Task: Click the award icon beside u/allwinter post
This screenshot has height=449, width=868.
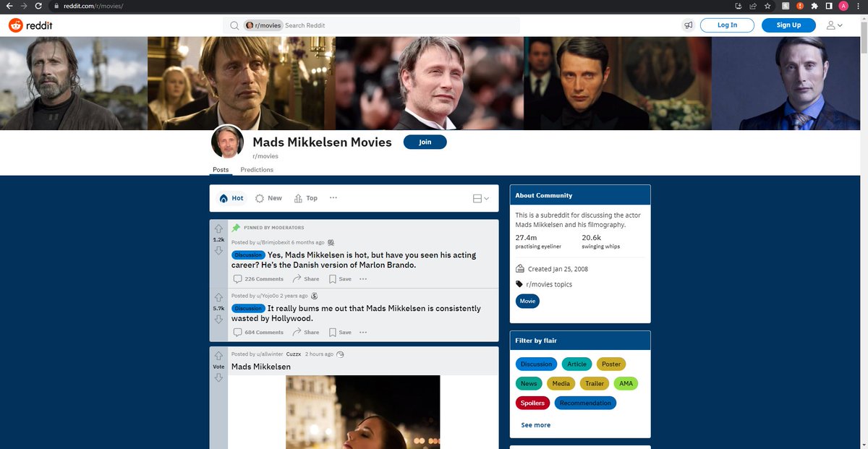Action: click(341, 354)
